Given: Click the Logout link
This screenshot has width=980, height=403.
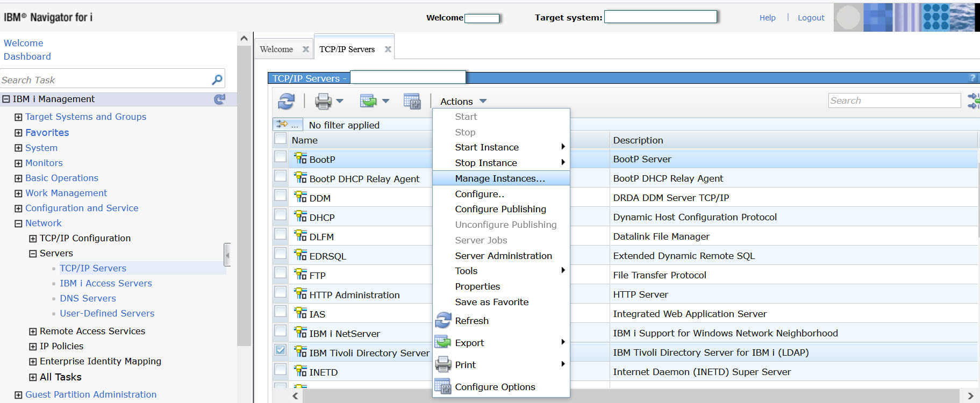Looking at the screenshot, I should (811, 18).
